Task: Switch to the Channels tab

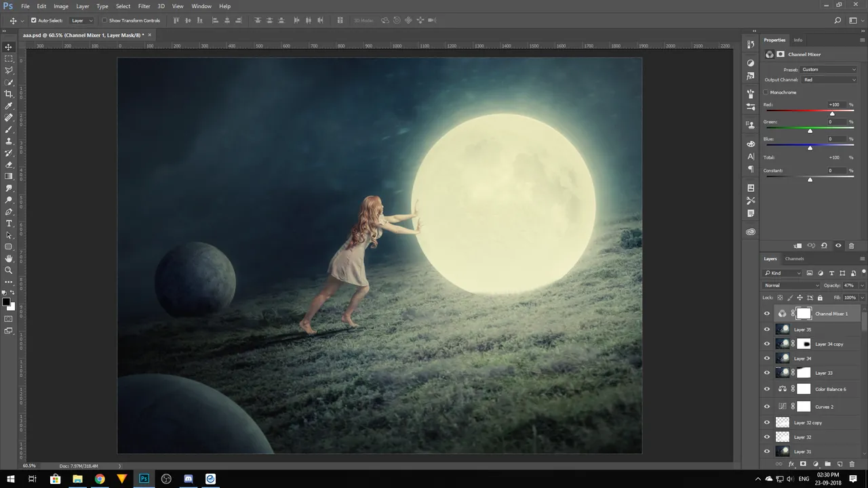Action: tap(794, 259)
